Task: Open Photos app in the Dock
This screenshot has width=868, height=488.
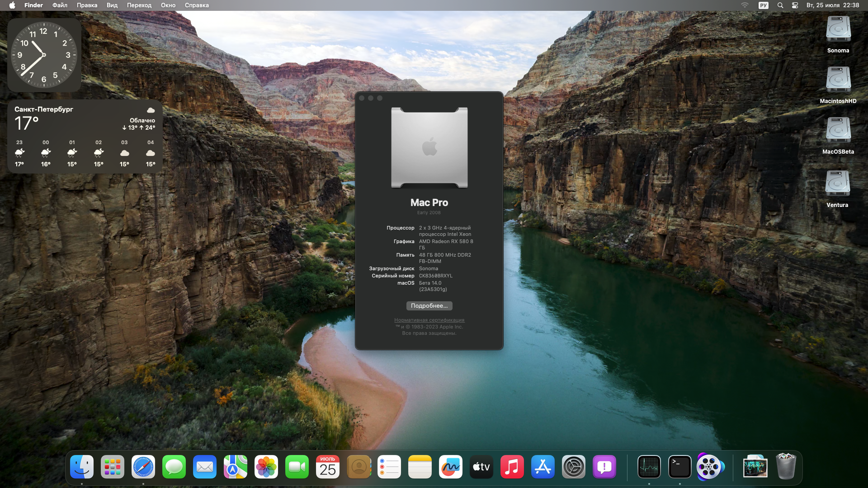Action: click(x=266, y=467)
